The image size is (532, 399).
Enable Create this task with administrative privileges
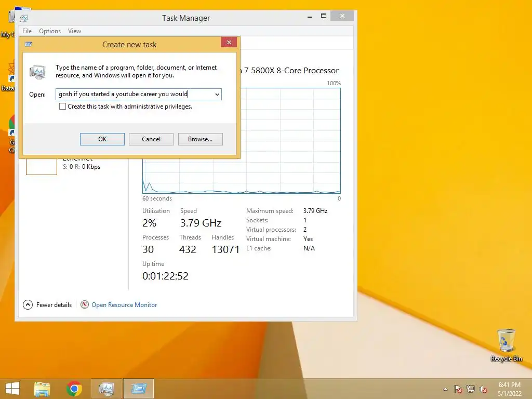tap(62, 107)
